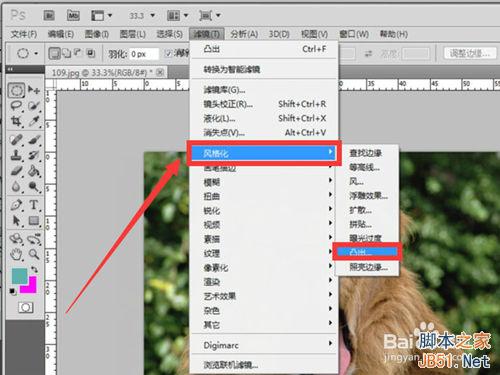Toggle the 消除锯齿 anti-alias checkbox
The height and width of the screenshot is (375, 500).
[x=169, y=53]
